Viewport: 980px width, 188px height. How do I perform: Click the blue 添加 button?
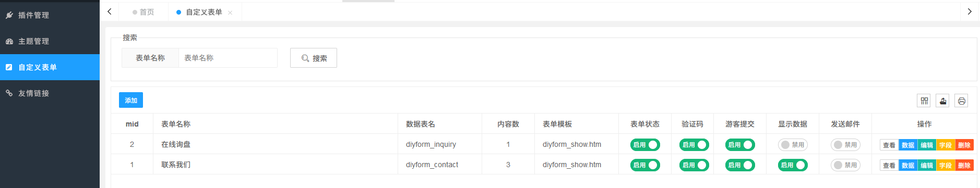coord(131,100)
